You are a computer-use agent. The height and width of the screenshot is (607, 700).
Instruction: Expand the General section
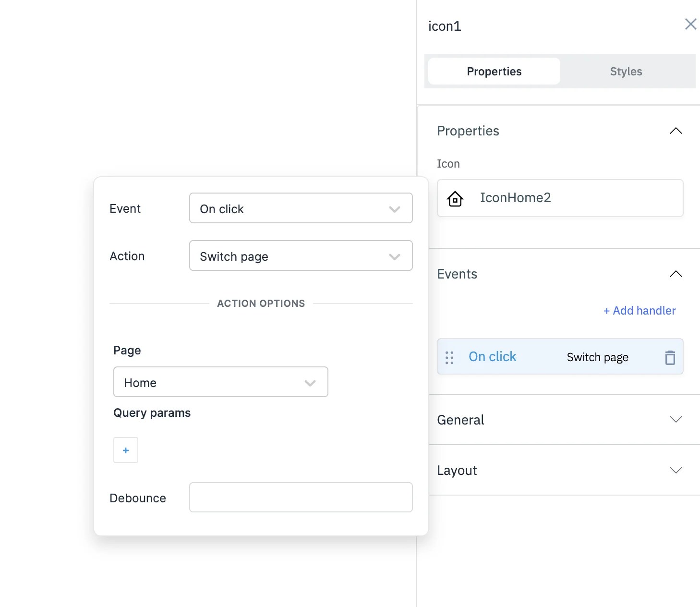click(x=676, y=419)
